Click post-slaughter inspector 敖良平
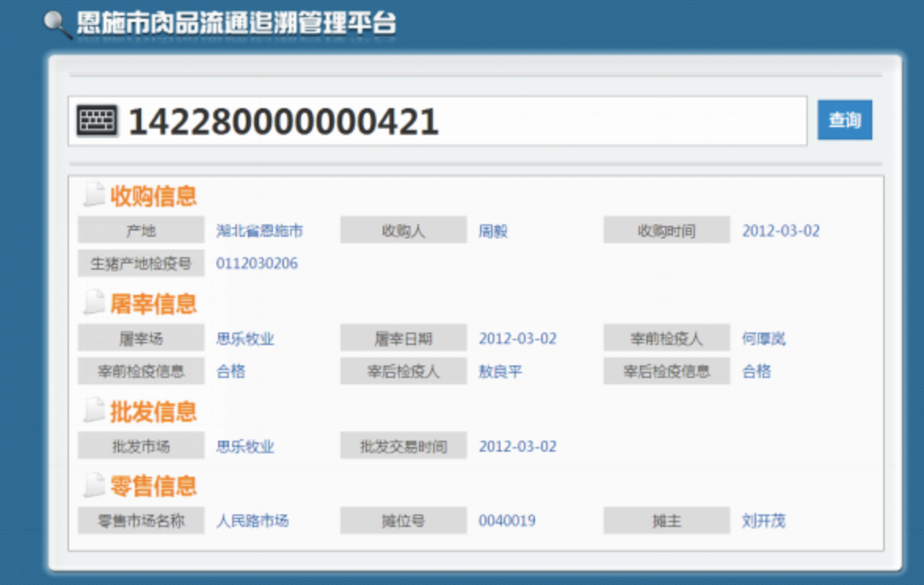This screenshot has width=924, height=585. [x=500, y=372]
